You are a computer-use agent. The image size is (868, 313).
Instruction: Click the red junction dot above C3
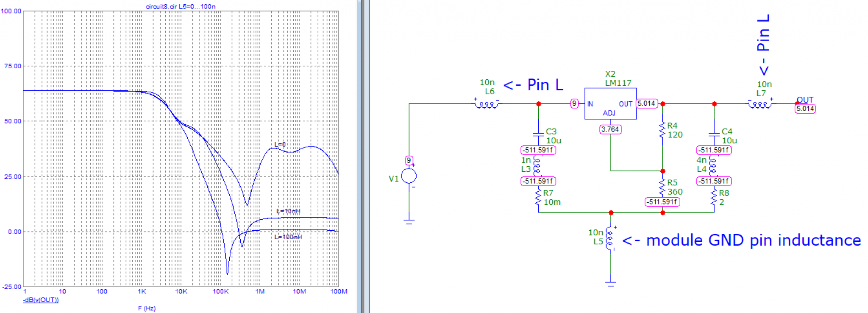coord(538,103)
